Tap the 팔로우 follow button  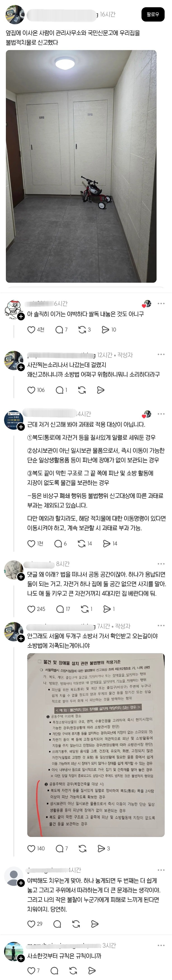[152, 15]
